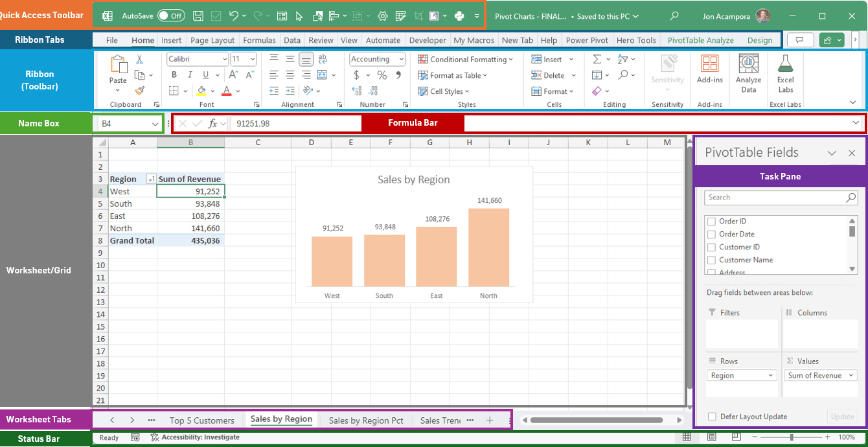Viewport: 868px width, 447px height.
Task: Open the Sum of Revenue values dropdown
Action: (850, 376)
